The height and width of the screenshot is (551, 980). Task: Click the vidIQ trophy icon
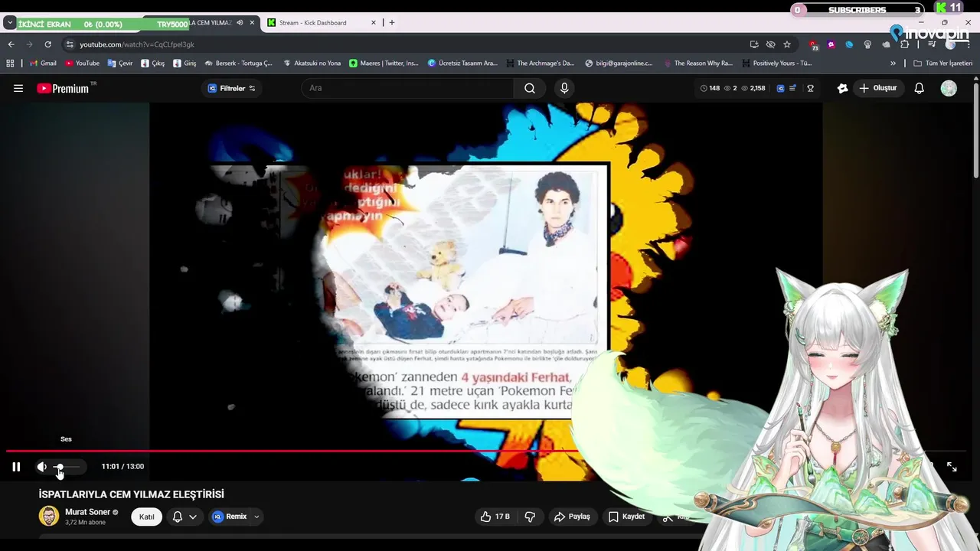click(810, 88)
